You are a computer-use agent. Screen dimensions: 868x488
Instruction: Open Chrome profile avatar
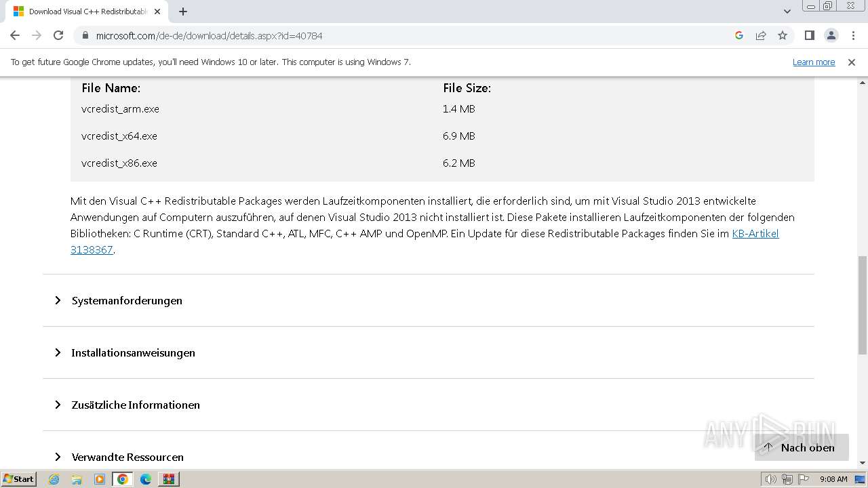coord(831,35)
